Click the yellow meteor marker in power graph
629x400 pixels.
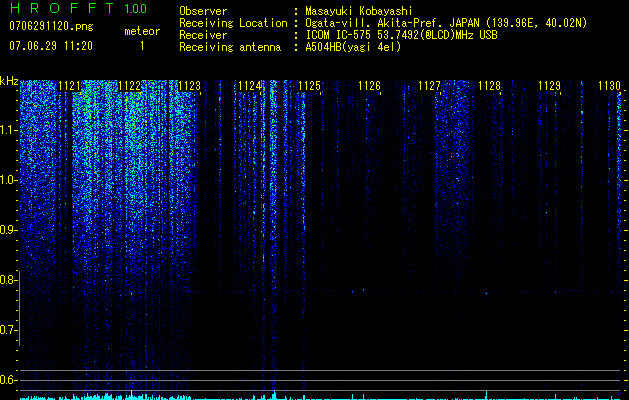[131, 395]
